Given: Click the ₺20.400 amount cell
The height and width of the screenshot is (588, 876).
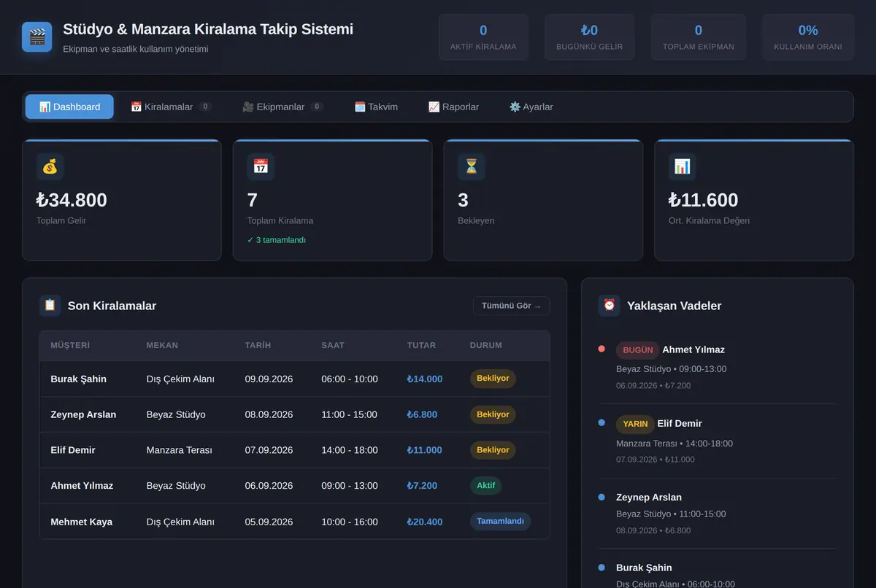Looking at the screenshot, I should click(x=425, y=522).
